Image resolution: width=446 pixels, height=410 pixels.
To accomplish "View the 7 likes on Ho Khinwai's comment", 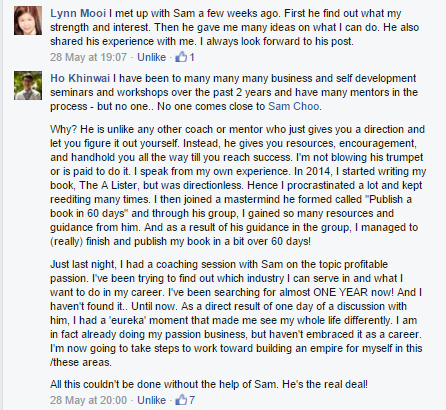I will click(192, 400).
